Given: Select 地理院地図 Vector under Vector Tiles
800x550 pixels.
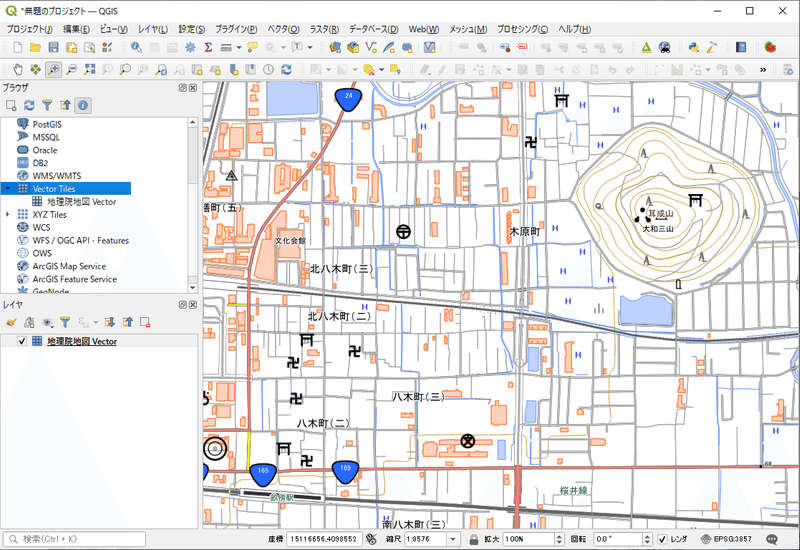Looking at the screenshot, I should pos(82,202).
